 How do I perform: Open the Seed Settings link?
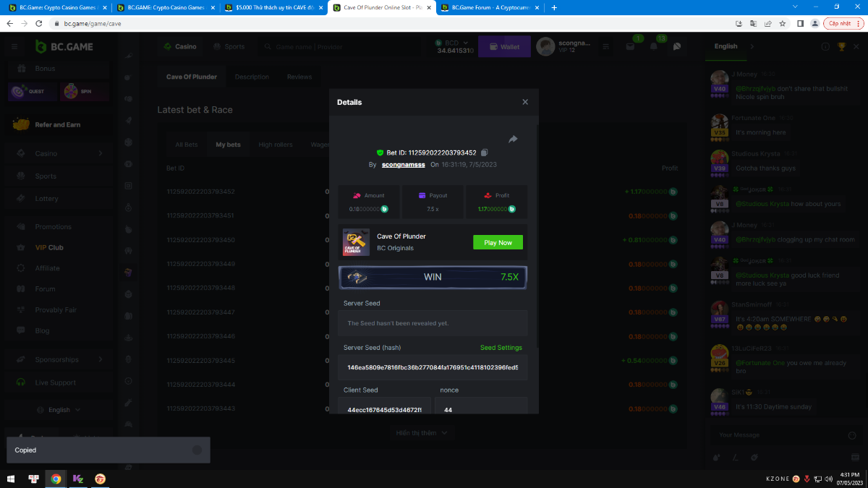point(501,348)
